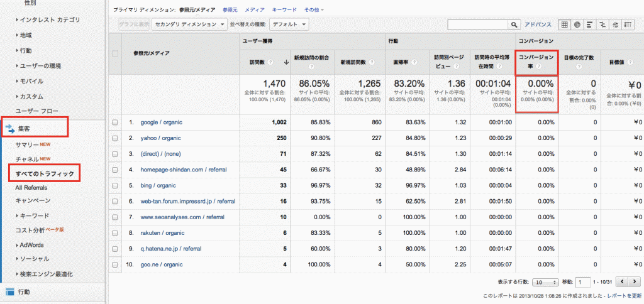Click the search magnifier icon
Screen dimensions: 644x304
tap(514, 24)
